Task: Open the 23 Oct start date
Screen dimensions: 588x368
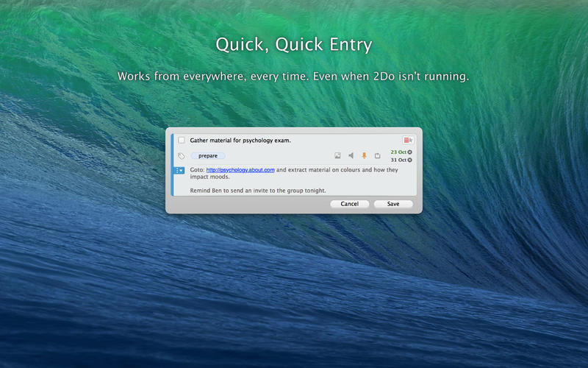Action: point(398,152)
